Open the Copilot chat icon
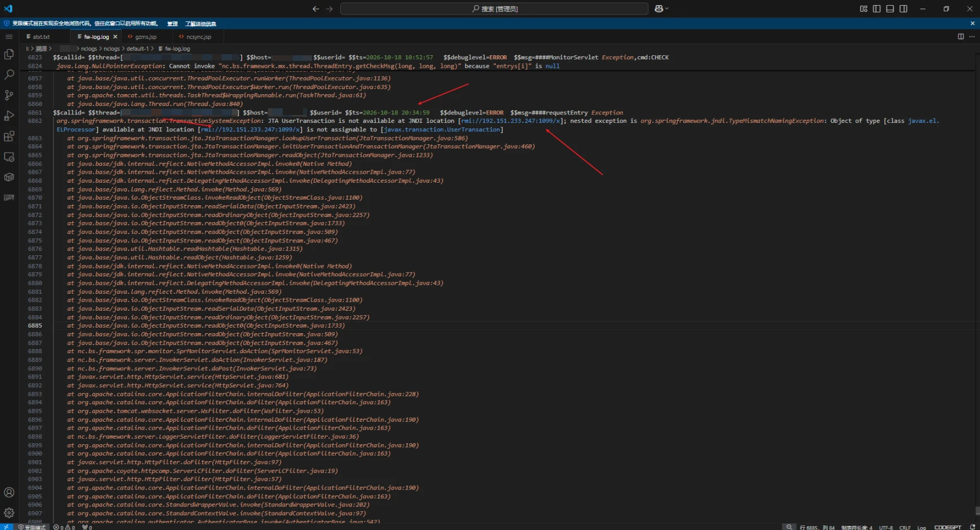 click(x=658, y=8)
